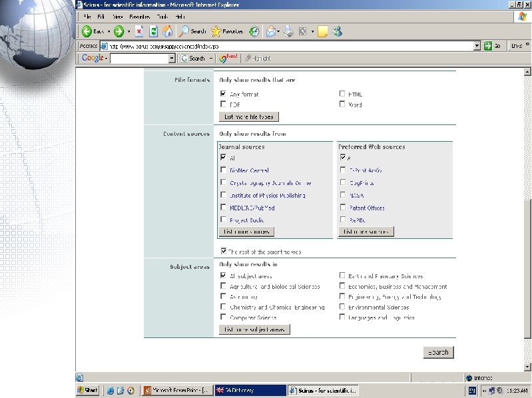Expand the Google logo menu arrow

(x=106, y=59)
